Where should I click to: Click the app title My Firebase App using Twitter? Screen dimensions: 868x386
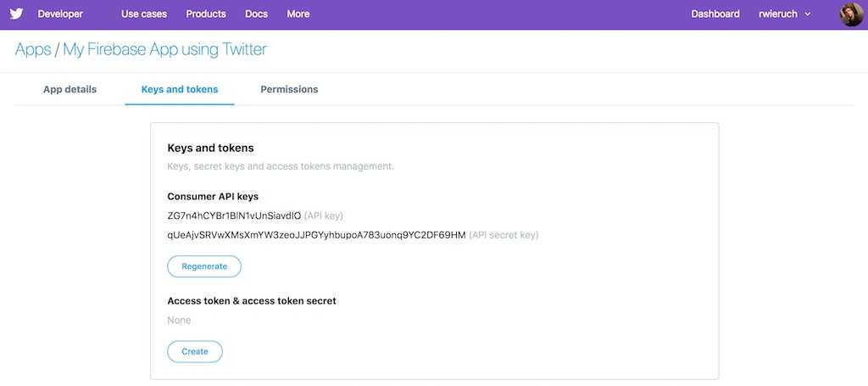pos(164,49)
